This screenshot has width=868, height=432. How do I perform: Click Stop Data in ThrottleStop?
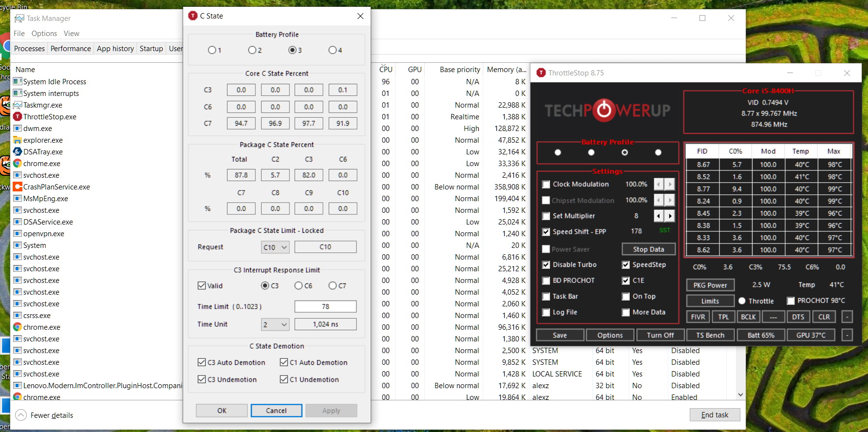coord(648,249)
